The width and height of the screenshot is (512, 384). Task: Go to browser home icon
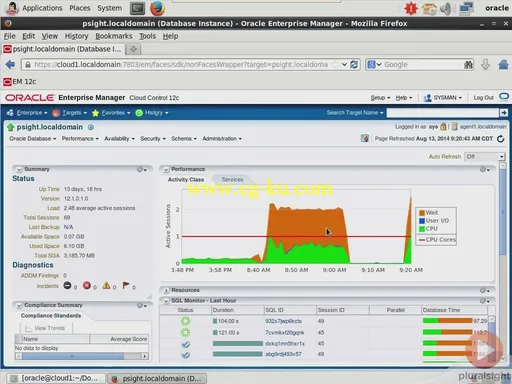tap(504, 64)
